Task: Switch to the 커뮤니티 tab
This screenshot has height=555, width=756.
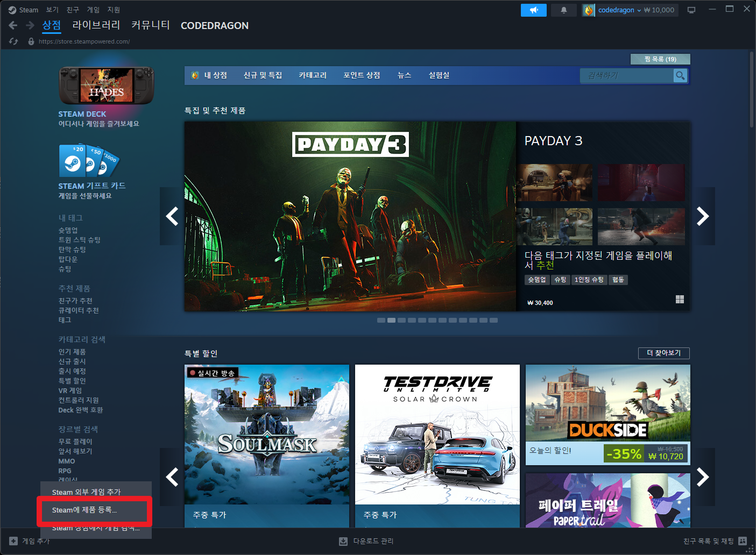Action: (151, 25)
